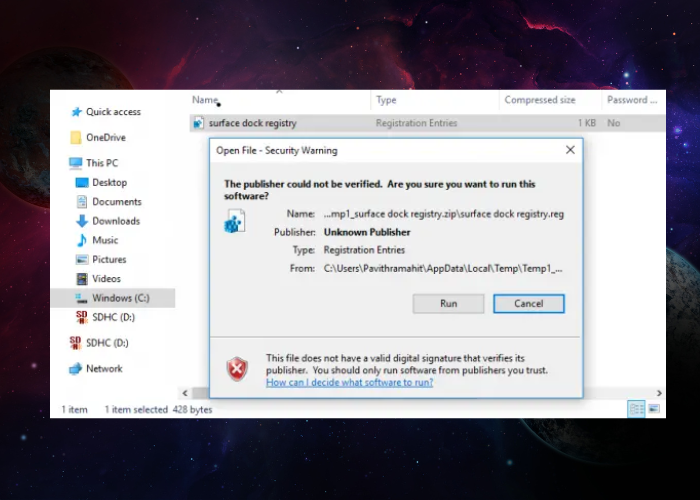The height and width of the screenshot is (500, 700).
Task: Click the 'No' password cell
Action: tap(613, 123)
